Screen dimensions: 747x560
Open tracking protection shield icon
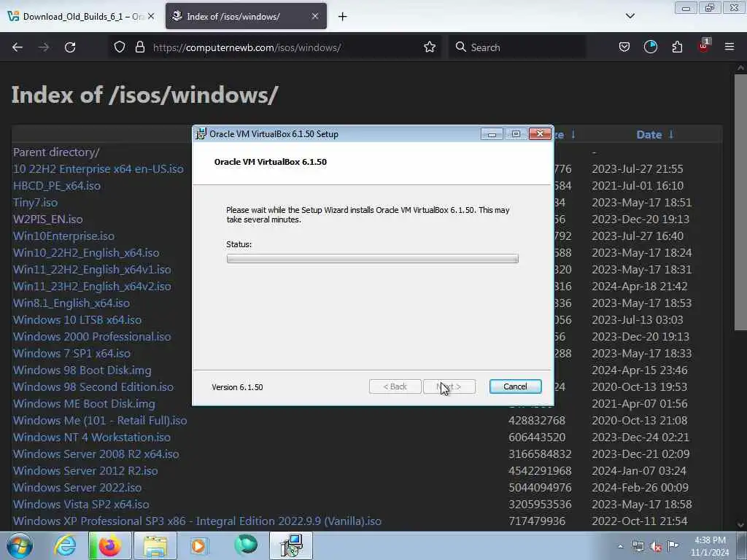(x=120, y=47)
